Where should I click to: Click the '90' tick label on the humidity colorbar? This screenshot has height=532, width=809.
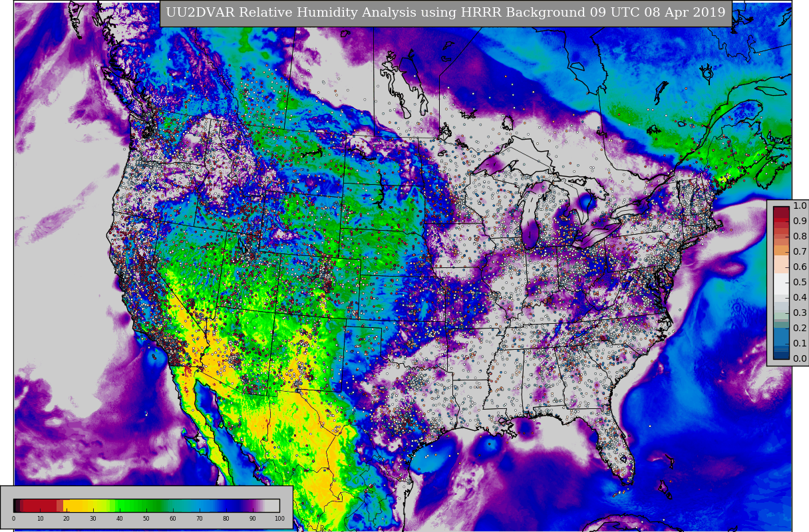coord(253,519)
